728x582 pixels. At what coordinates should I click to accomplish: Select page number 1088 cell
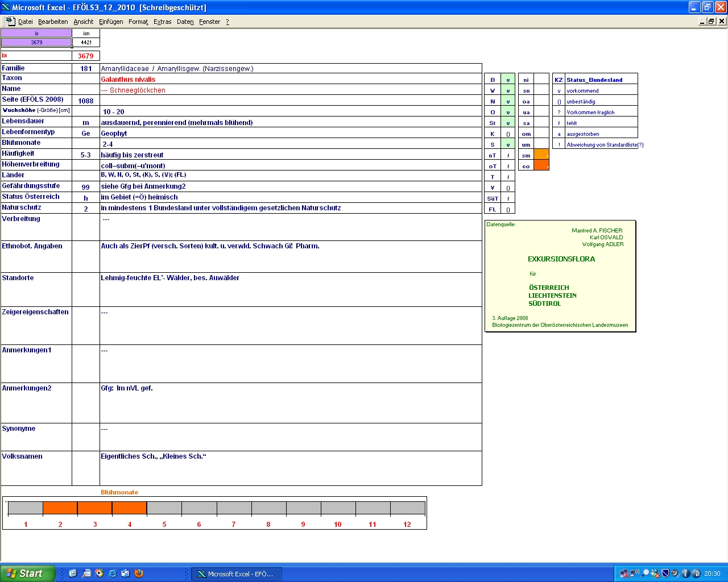[x=86, y=101]
